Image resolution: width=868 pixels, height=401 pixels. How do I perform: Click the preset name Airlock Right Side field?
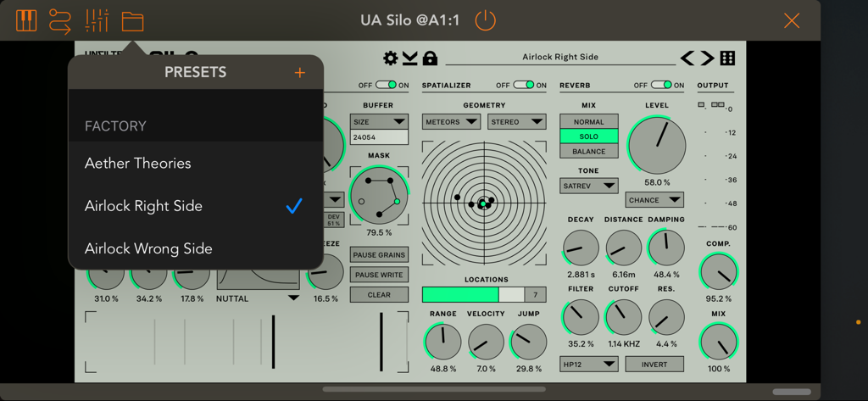coord(560,57)
